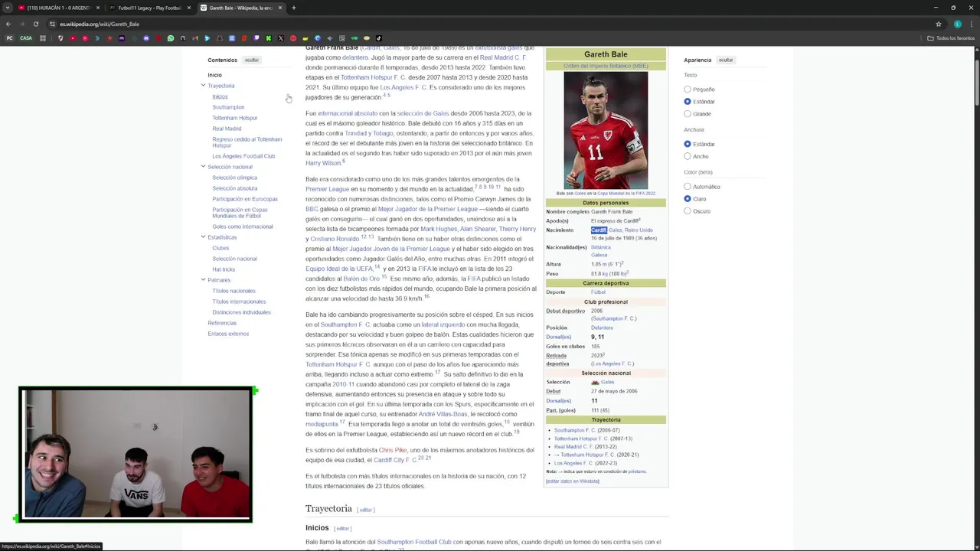This screenshot has width=980, height=551.
Task: Collapse the Trayectoria contents section
Action: (203, 86)
